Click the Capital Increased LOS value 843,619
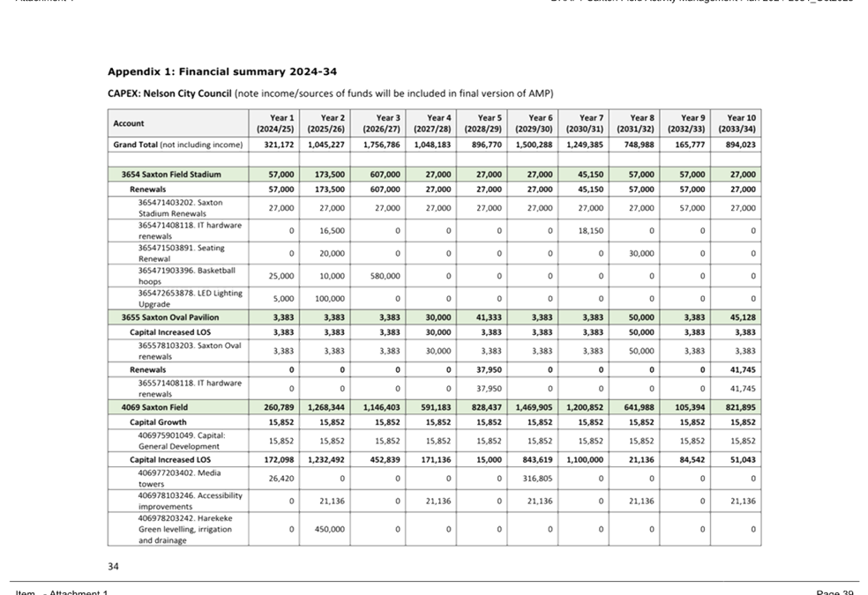Screen dimensions: 868x595 [537, 459]
